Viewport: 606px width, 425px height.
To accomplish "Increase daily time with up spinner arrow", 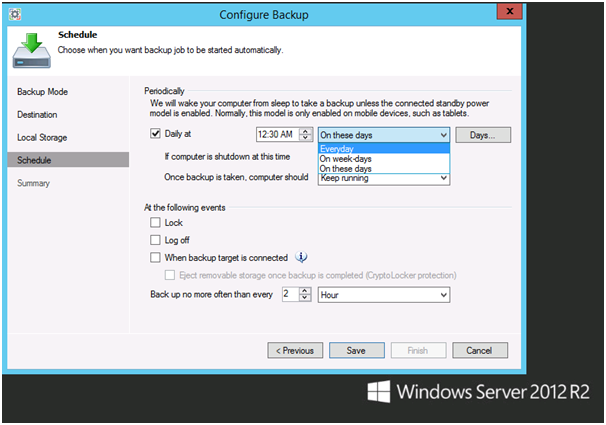I will tap(305, 131).
